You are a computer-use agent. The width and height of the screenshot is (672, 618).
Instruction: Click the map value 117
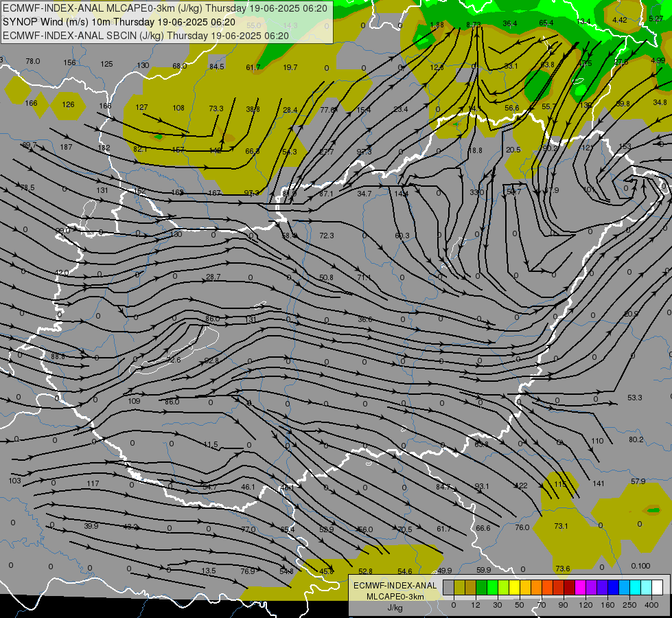[93, 483]
